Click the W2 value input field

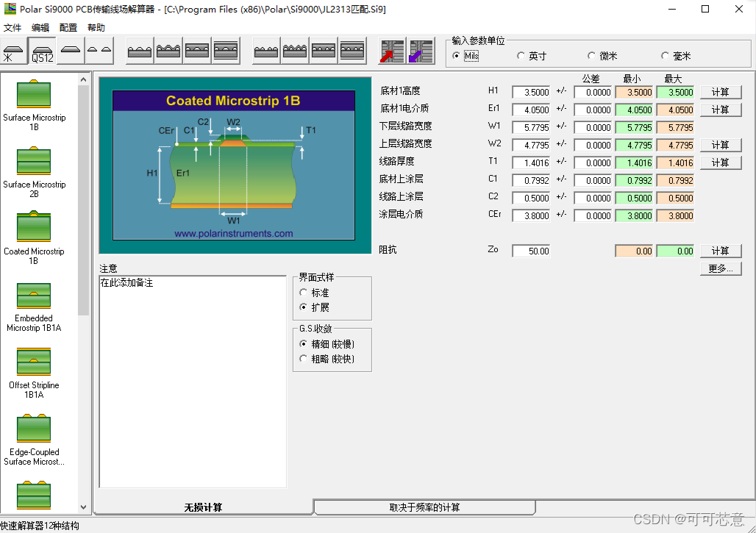click(531, 145)
